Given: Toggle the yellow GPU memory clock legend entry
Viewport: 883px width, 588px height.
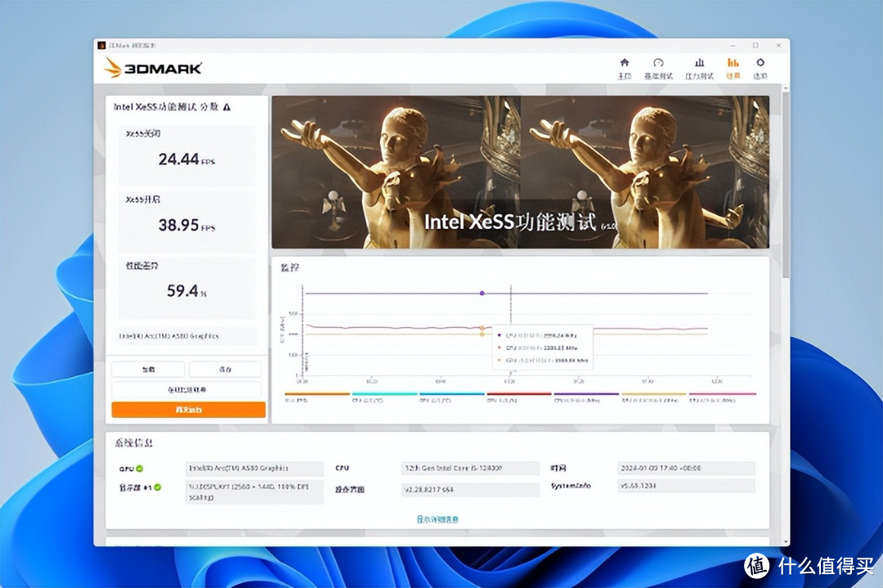Looking at the screenshot, I should (x=654, y=397).
